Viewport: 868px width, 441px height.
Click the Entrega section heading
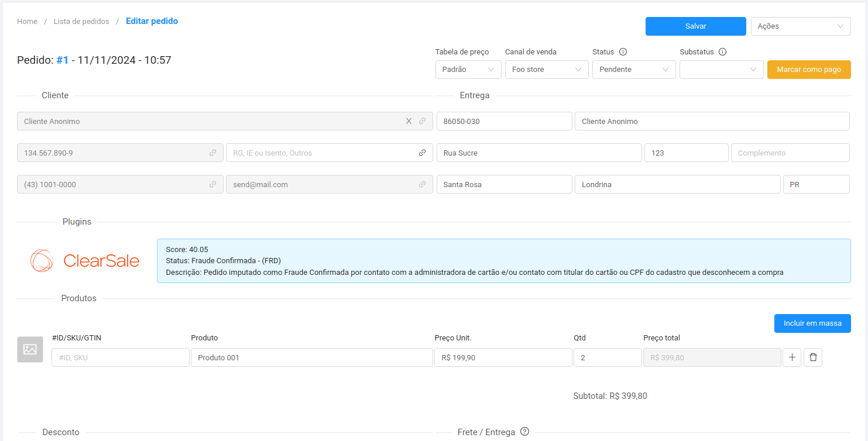coord(475,95)
